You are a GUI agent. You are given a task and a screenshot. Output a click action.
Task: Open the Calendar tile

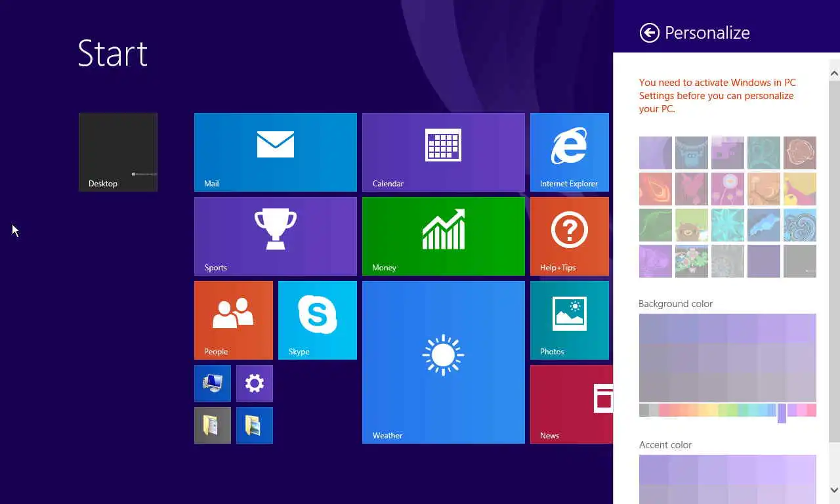click(444, 152)
